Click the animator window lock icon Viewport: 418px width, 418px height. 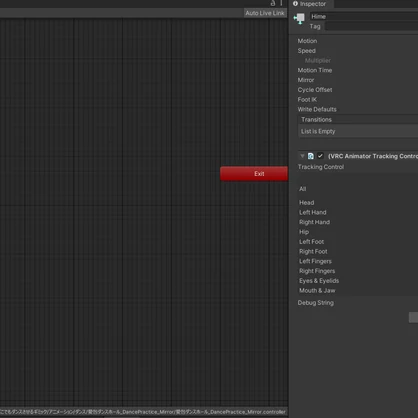click(273, 3)
